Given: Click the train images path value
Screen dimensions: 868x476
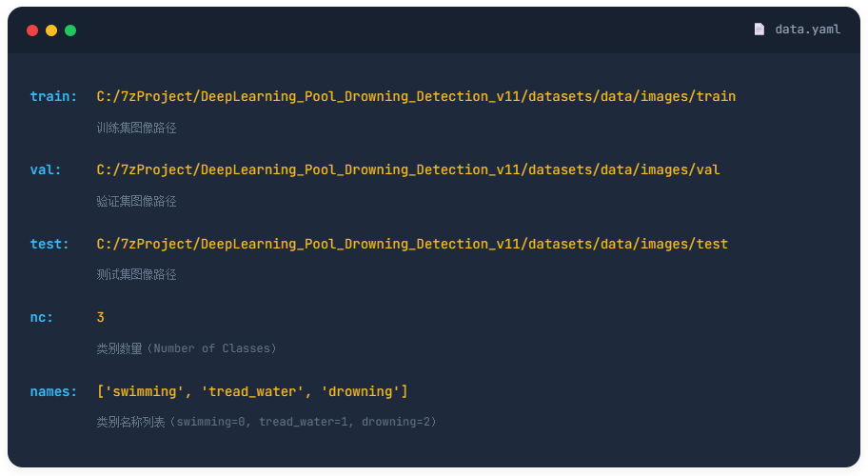Looking at the screenshot, I should (x=416, y=96).
